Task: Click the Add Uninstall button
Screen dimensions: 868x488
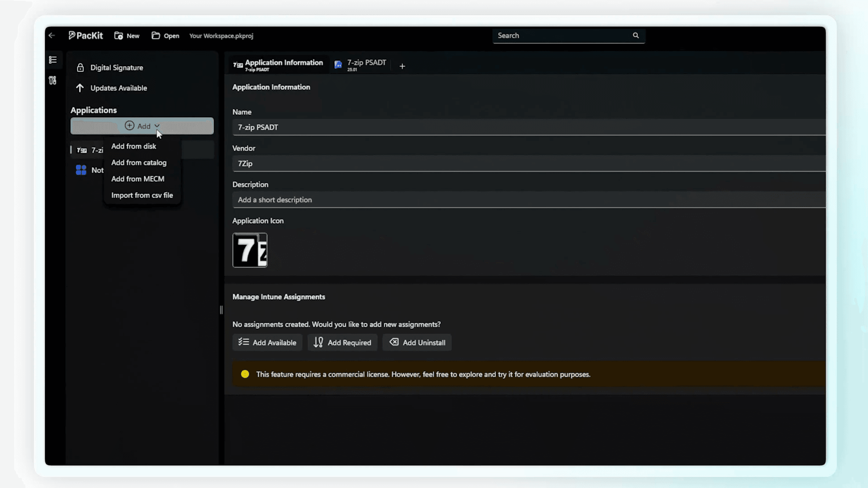Action: 417,342
